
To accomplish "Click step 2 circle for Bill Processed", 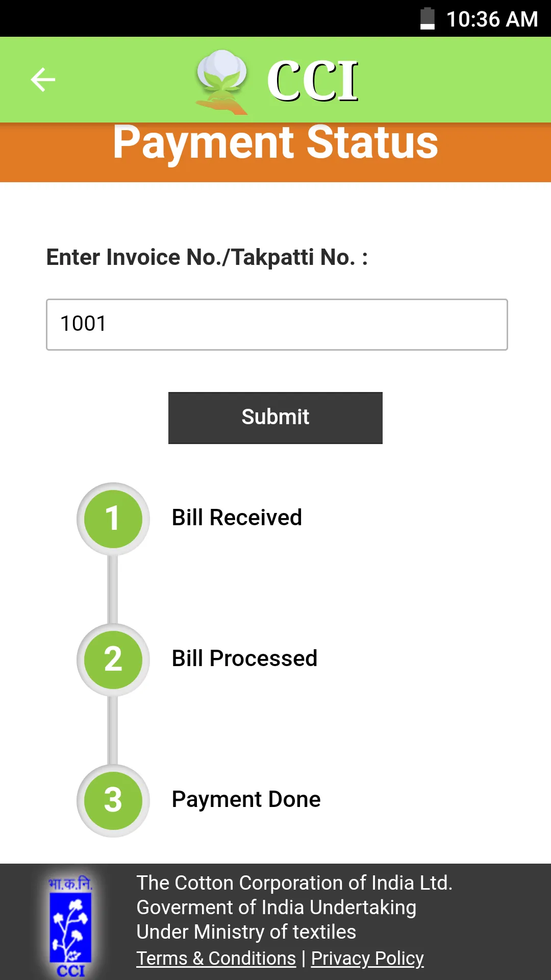I will pyautogui.click(x=113, y=659).
